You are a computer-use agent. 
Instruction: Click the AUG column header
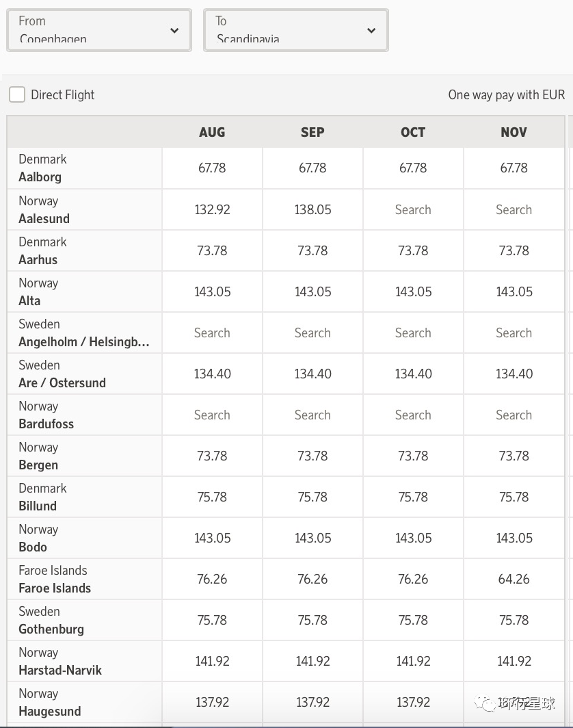pyautogui.click(x=212, y=132)
